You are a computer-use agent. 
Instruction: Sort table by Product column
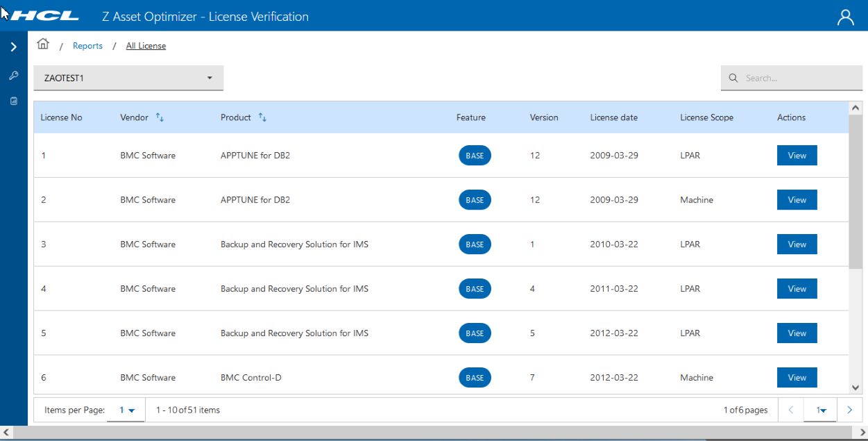click(x=262, y=118)
